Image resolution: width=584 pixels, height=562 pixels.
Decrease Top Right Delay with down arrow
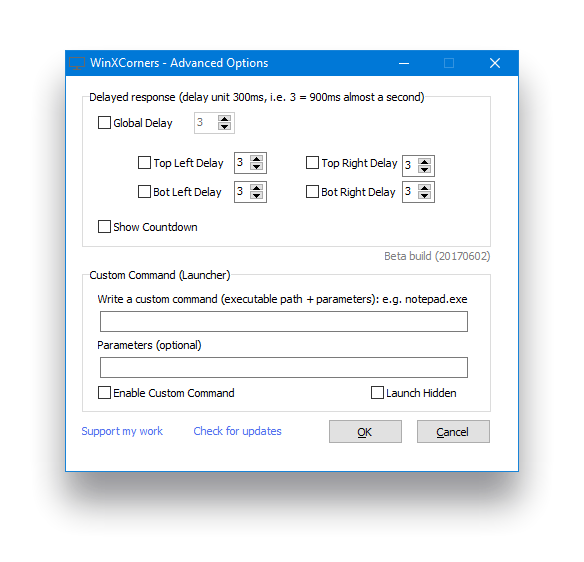click(x=425, y=169)
